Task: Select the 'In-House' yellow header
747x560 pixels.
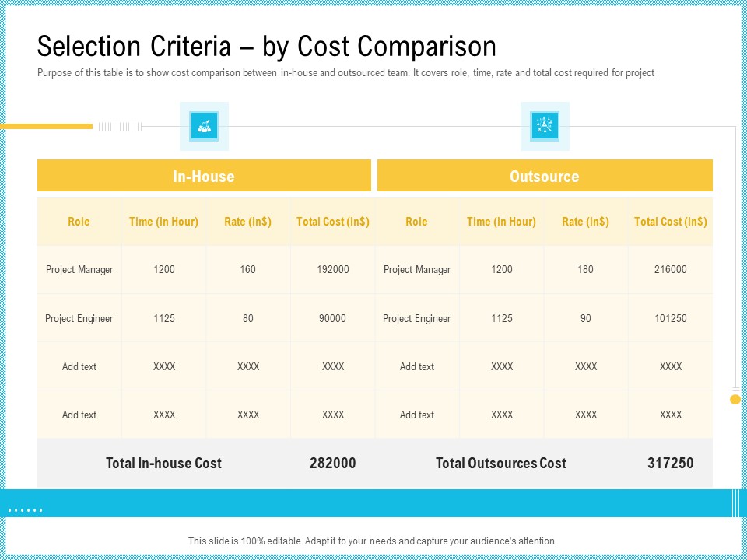Action: [204, 176]
